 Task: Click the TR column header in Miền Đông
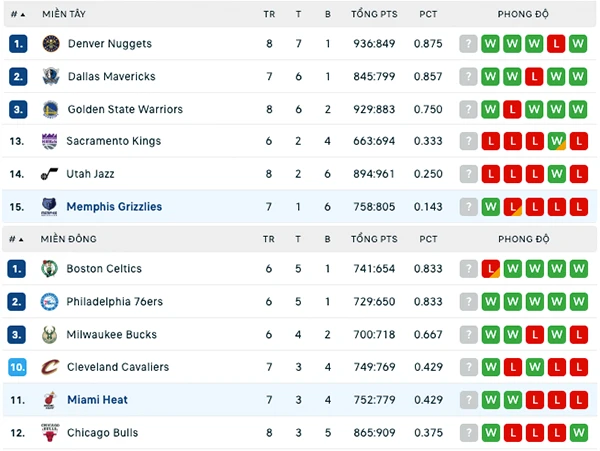tap(269, 239)
